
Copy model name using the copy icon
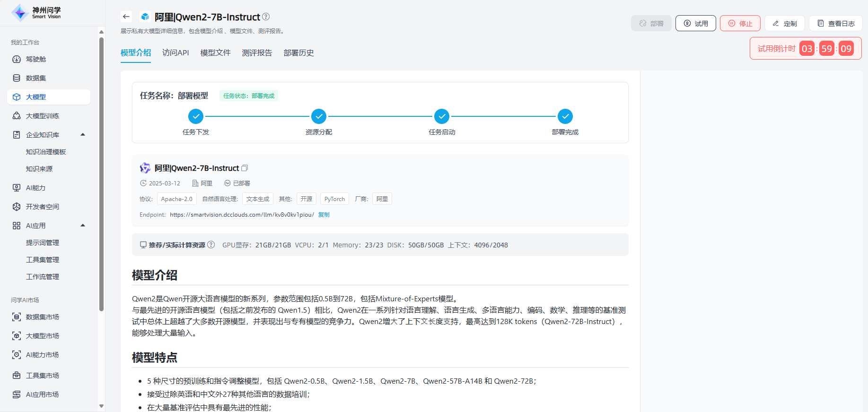245,168
